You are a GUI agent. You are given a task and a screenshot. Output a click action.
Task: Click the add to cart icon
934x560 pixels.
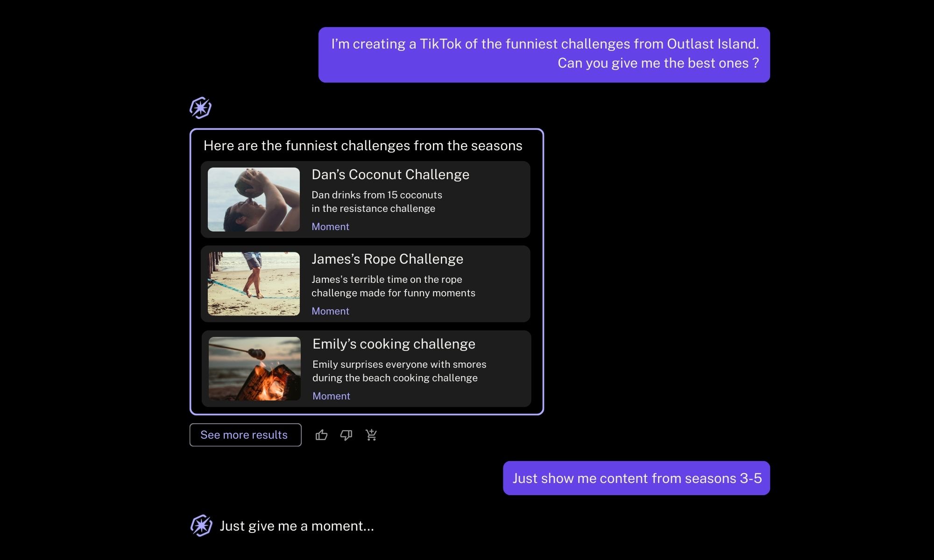[x=371, y=435]
